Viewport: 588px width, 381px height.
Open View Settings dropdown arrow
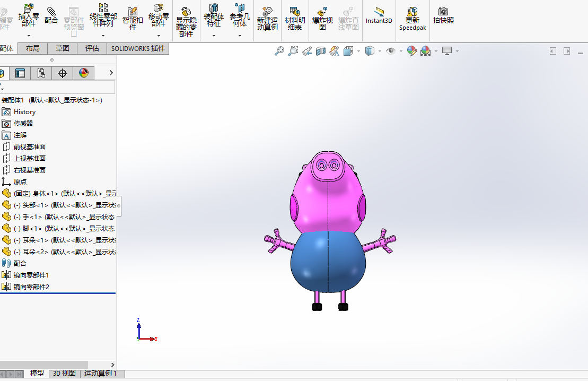tap(457, 51)
